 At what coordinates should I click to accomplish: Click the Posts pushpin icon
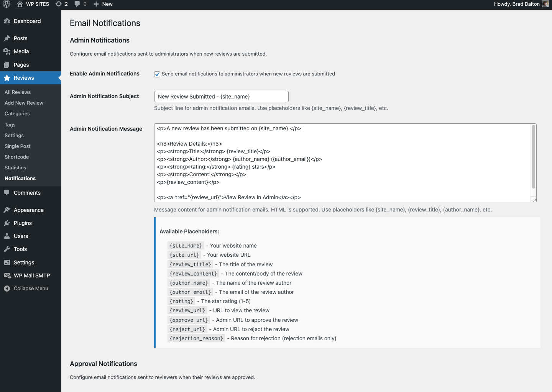(7, 38)
